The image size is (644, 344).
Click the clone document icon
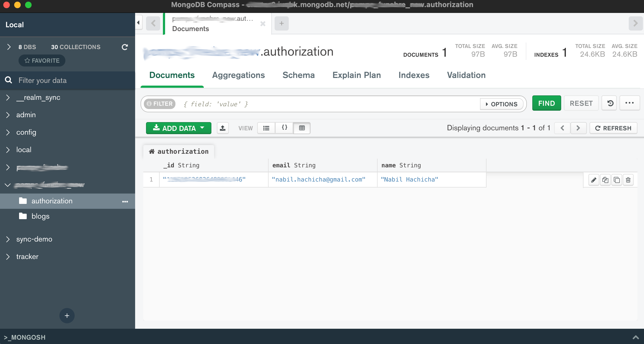617,180
